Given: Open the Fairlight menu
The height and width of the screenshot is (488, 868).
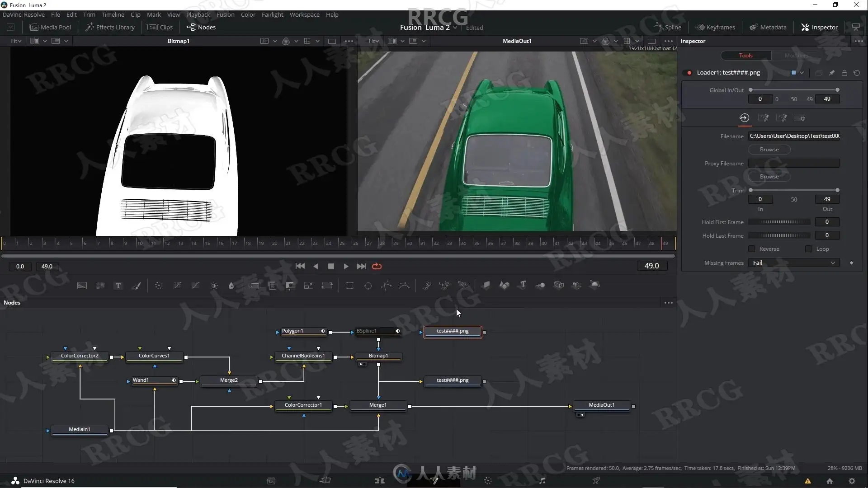Looking at the screenshot, I should pos(272,14).
